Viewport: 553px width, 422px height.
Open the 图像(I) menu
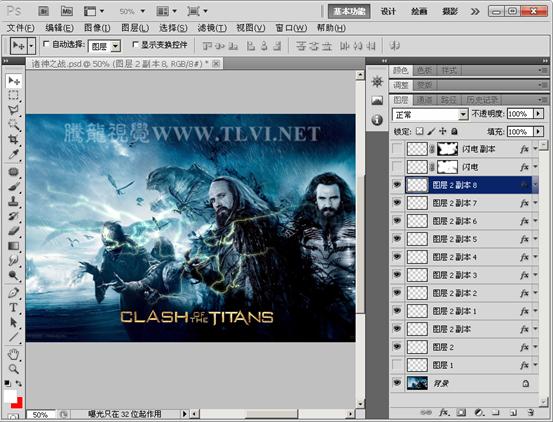click(x=97, y=28)
